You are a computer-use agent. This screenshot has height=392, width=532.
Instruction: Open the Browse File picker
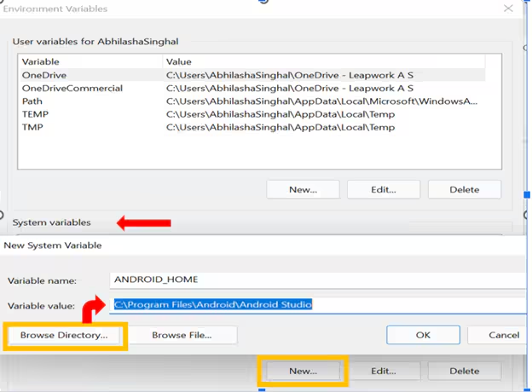(x=182, y=335)
